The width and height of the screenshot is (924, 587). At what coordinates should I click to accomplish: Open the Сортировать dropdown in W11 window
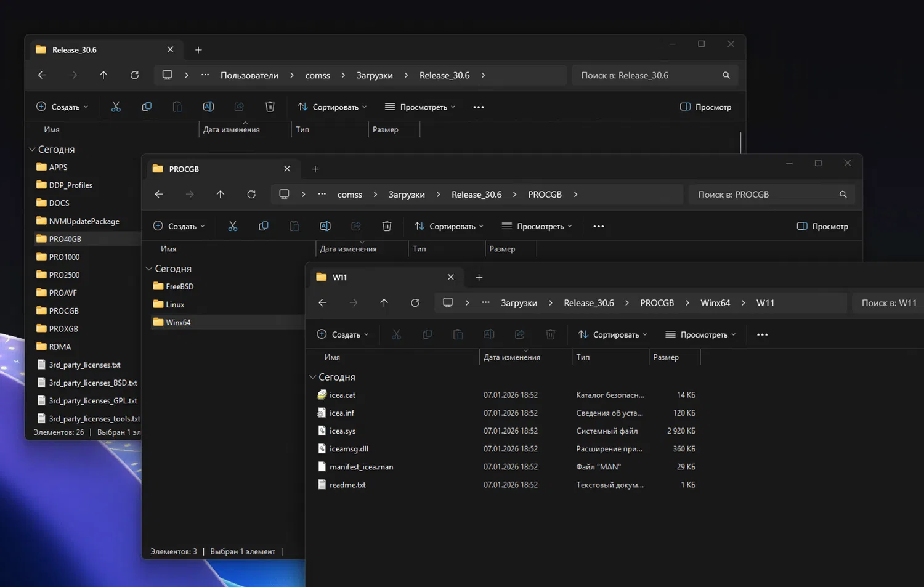612,335
